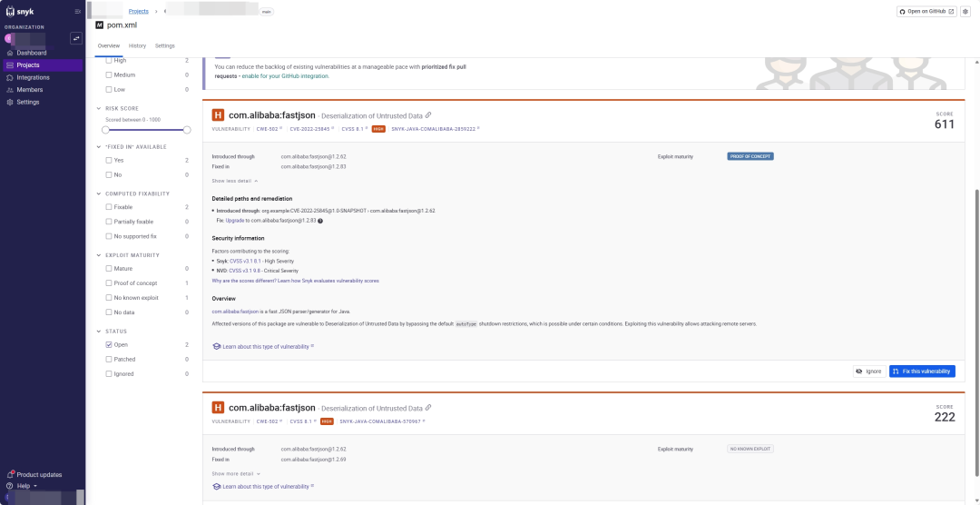Collapse with Show less detail
Screen dimensions: 980x505
pos(234,181)
